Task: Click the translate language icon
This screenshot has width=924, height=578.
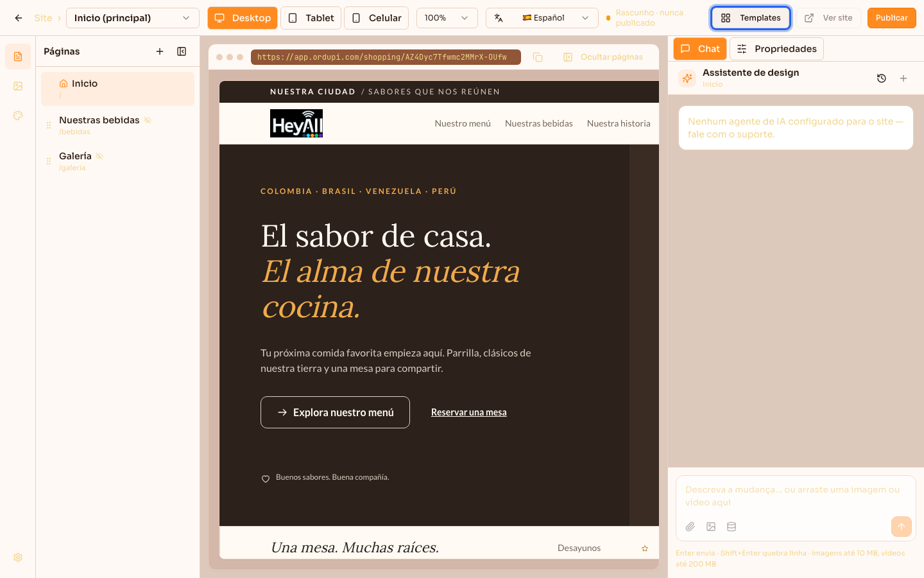Action: click(499, 18)
